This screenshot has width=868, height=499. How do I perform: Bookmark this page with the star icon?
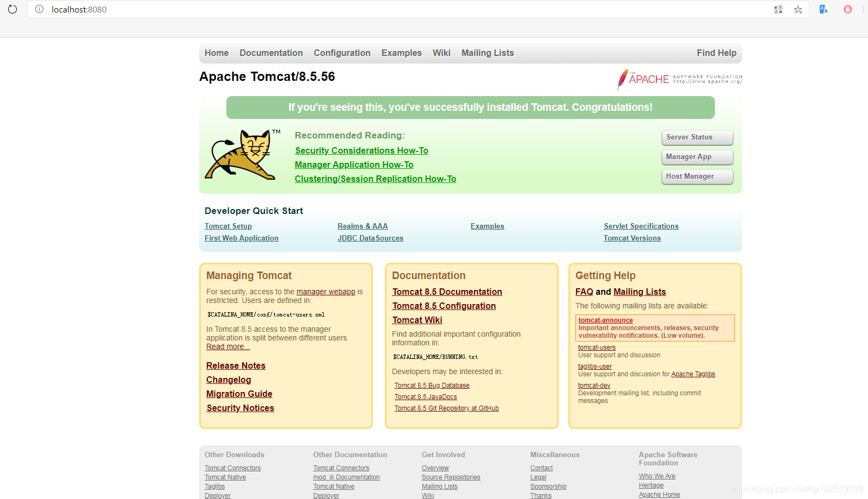(798, 9)
